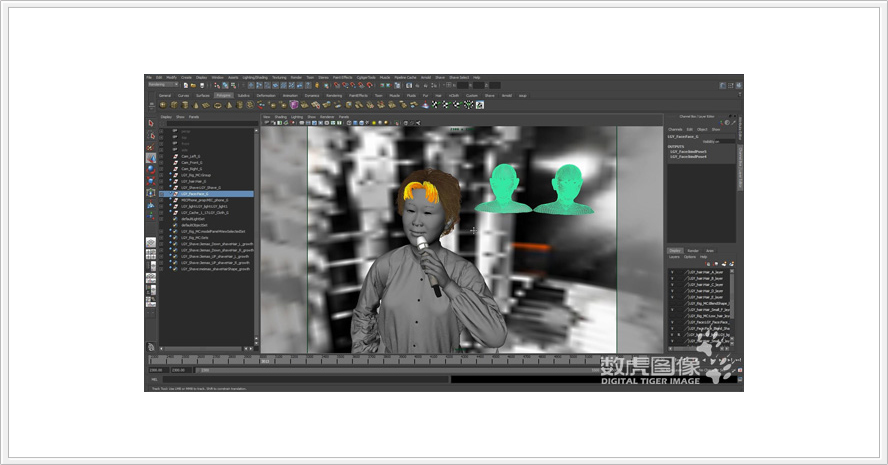Screen dimensions: 888x465
Task: Click the polygon cube shelf icon
Action: [174, 105]
